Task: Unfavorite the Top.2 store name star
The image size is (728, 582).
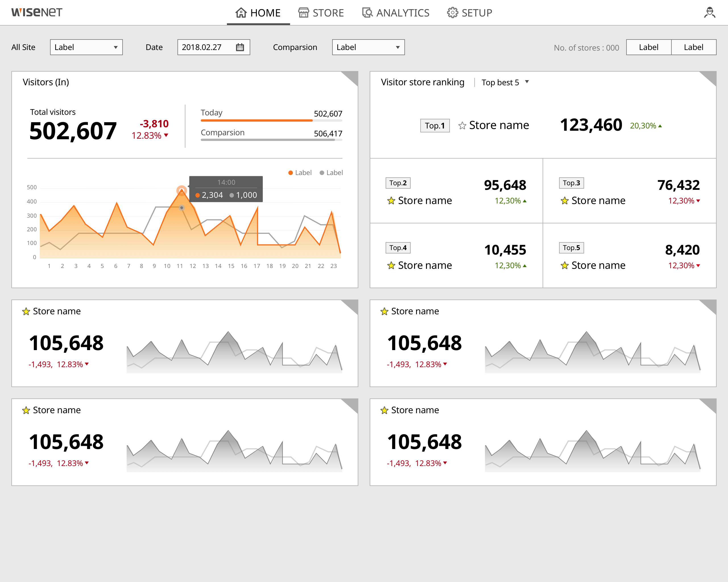Action: point(391,200)
